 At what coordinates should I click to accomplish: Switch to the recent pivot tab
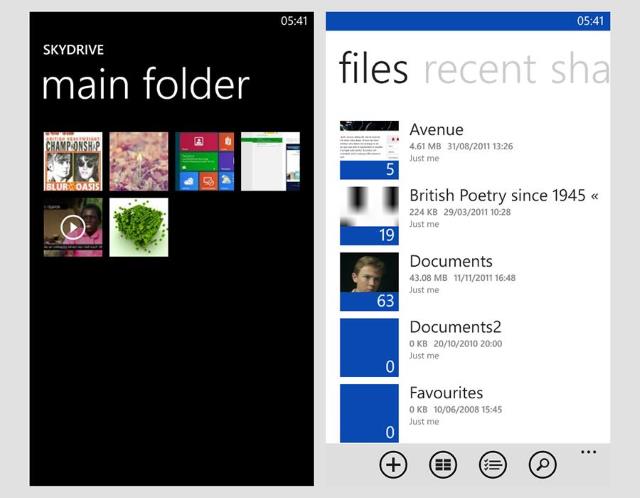(x=480, y=69)
